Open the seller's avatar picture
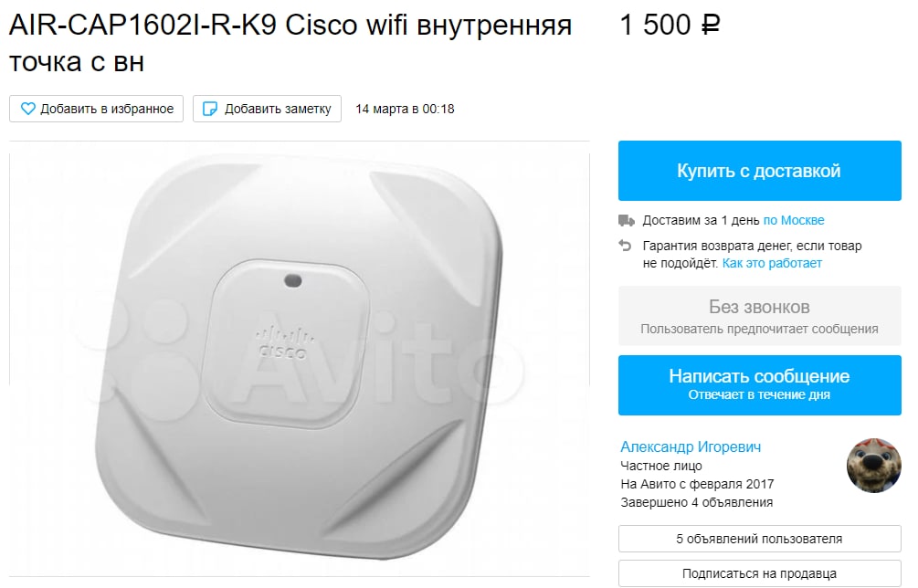The height and width of the screenshot is (588, 918). pyautogui.click(x=874, y=466)
